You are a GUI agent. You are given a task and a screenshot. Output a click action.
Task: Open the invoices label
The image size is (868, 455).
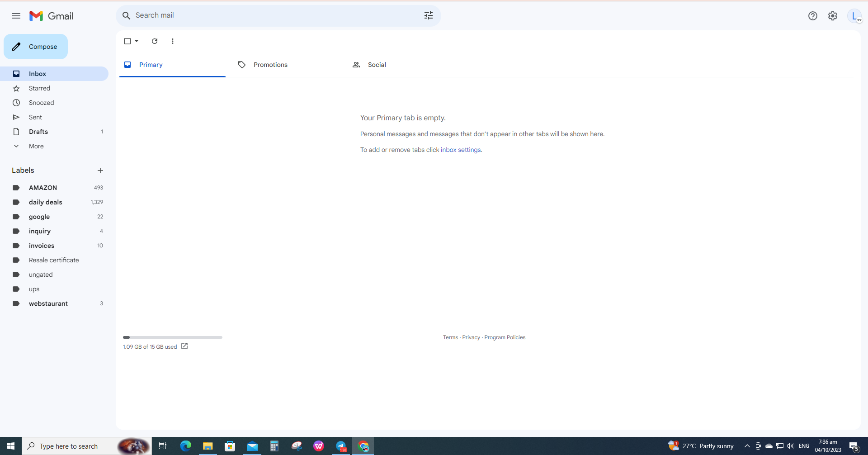[54, 246]
